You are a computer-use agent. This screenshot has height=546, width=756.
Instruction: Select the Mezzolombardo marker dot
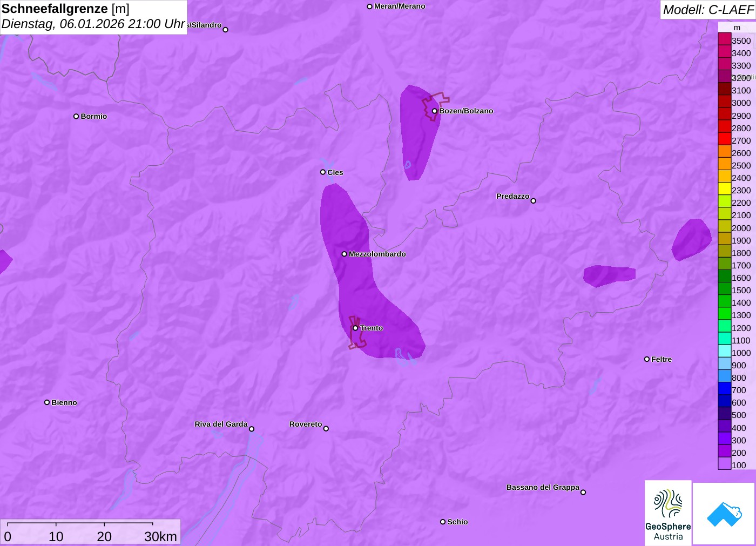tap(345, 254)
